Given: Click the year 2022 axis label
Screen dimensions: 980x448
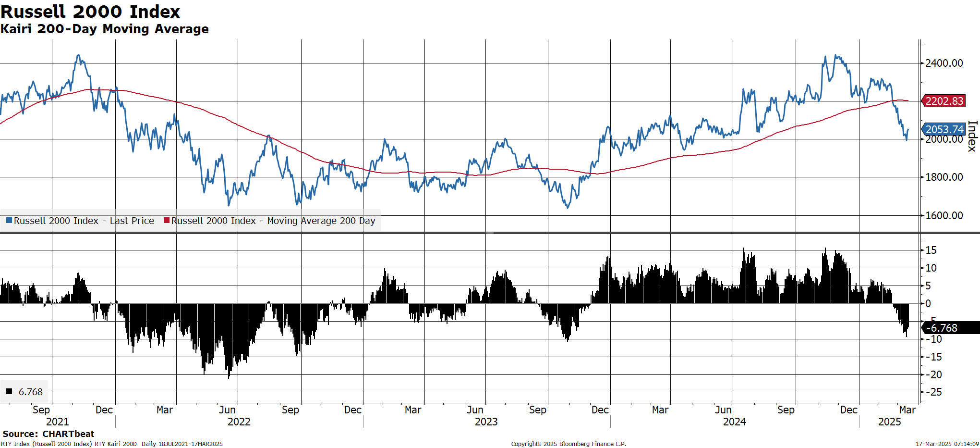Looking at the screenshot, I should pyautogui.click(x=239, y=422).
